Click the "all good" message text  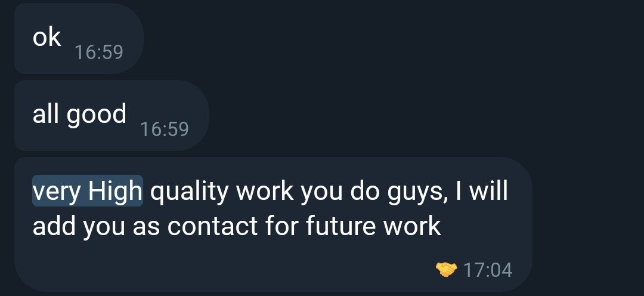(79, 114)
